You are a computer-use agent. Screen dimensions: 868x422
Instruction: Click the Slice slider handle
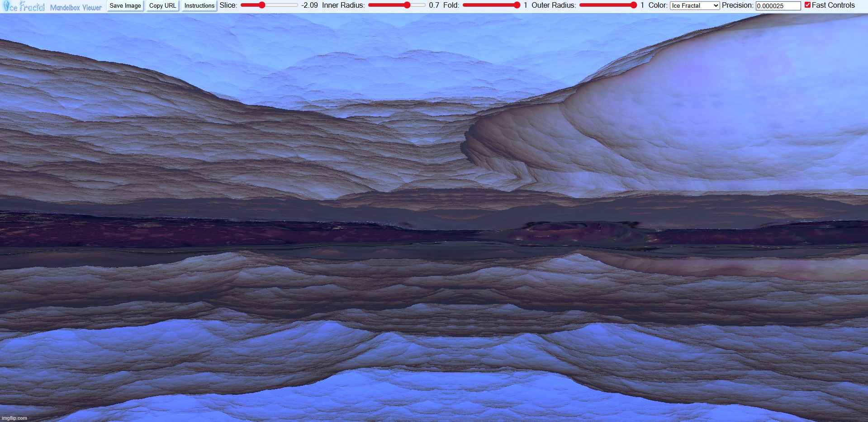(261, 5)
